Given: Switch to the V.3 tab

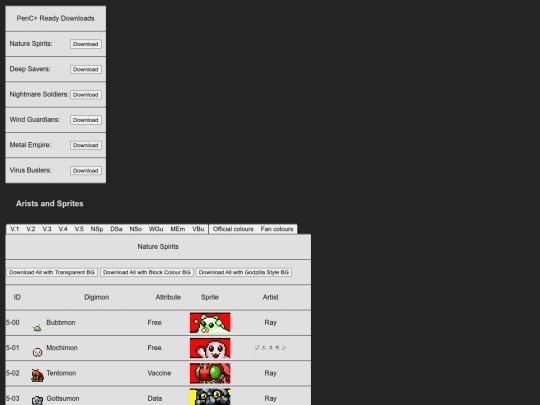Looking at the screenshot, I should [x=47, y=229].
